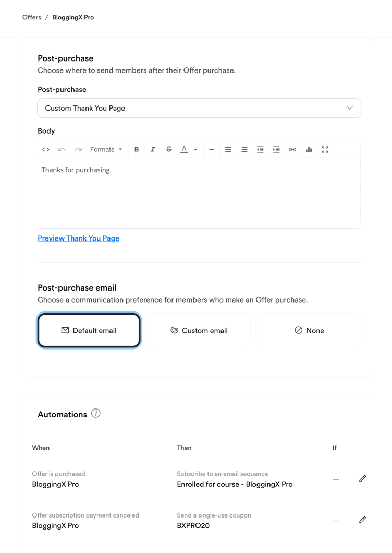
Task: Insert a numbered list
Action: click(244, 149)
